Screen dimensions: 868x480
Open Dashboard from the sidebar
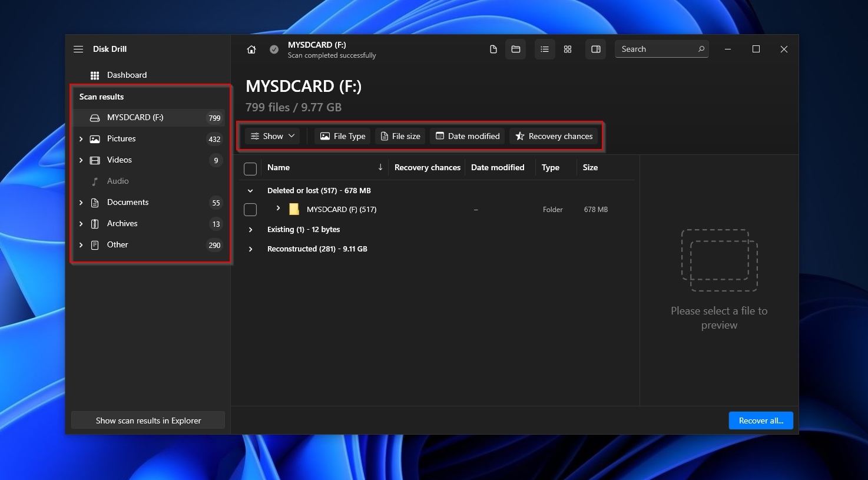127,75
